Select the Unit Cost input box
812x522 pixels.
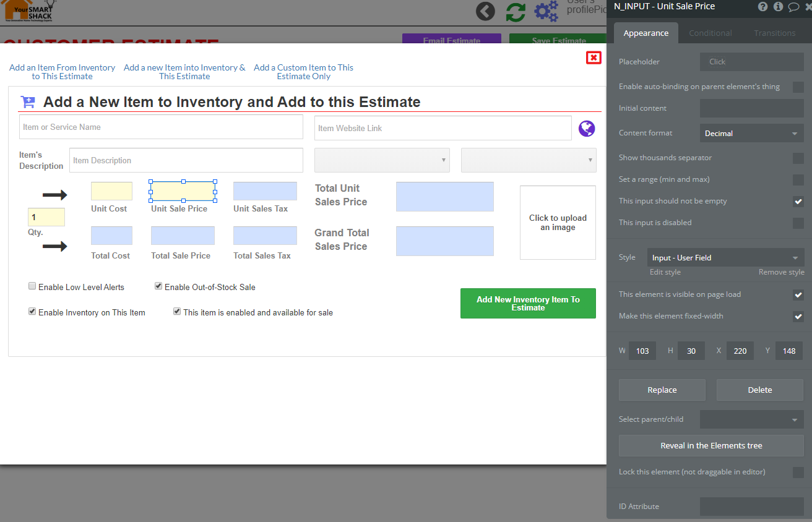click(x=111, y=191)
